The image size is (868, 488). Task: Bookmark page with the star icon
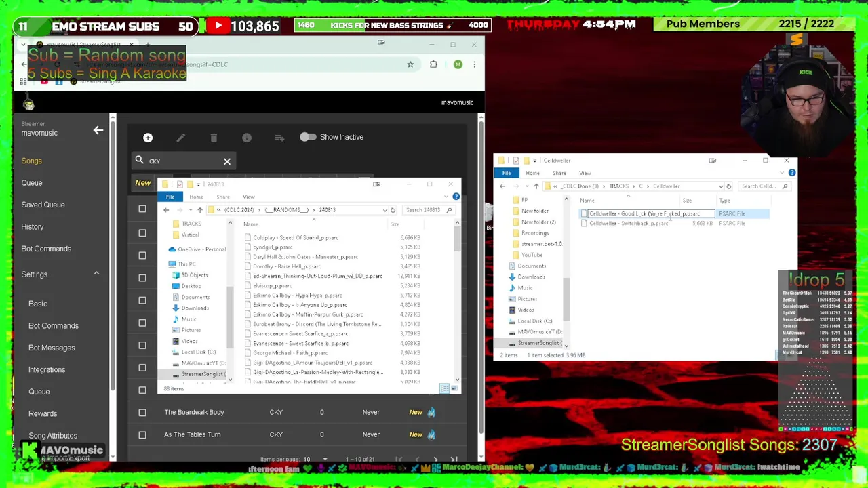pos(410,64)
